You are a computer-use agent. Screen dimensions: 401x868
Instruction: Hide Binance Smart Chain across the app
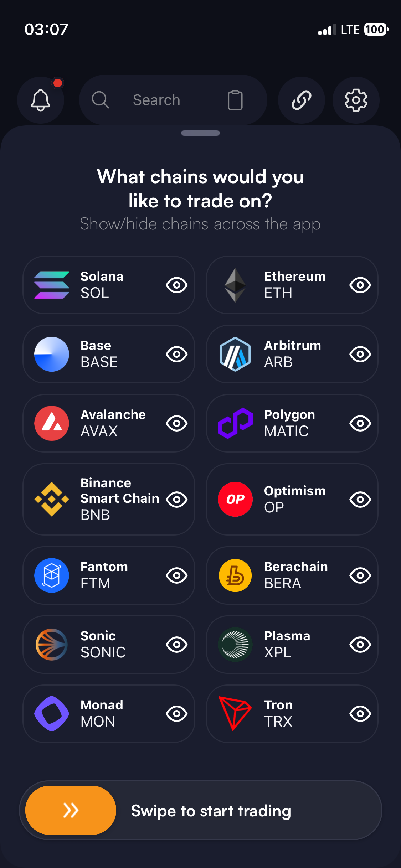coord(176,499)
